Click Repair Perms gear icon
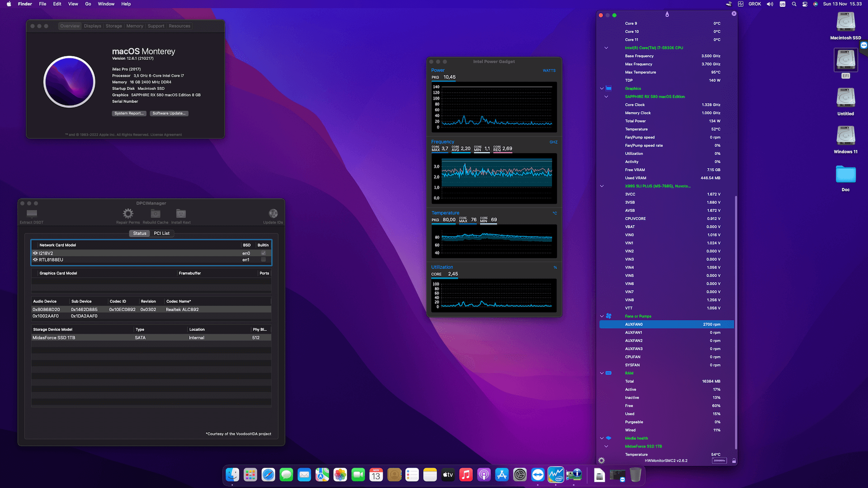Screen dimensions: 868x488 pyautogui.click(x=127, y=214)
